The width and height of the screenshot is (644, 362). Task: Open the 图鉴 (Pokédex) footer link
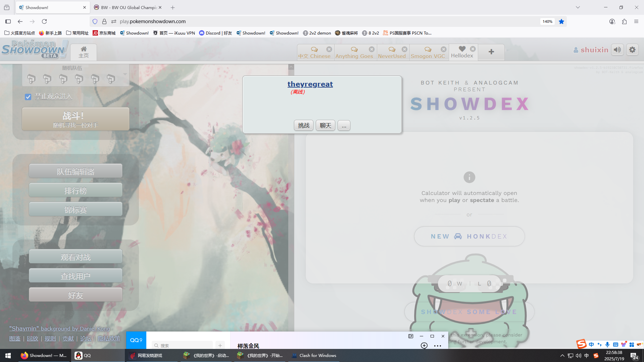tap(15, 339)
